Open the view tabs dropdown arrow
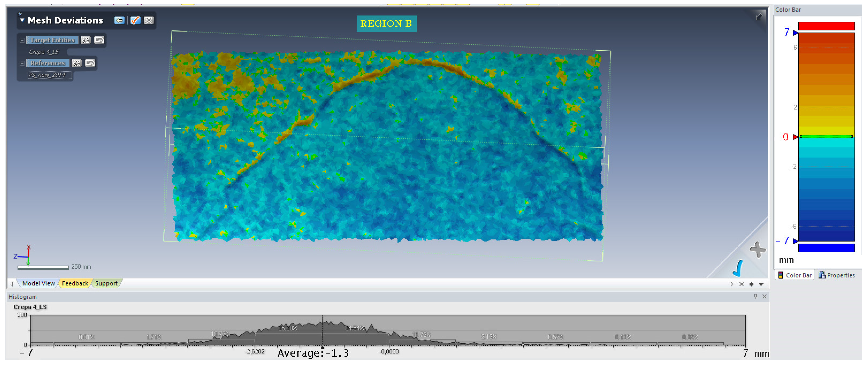Screen dimensions: 868x367 (761, 285)
